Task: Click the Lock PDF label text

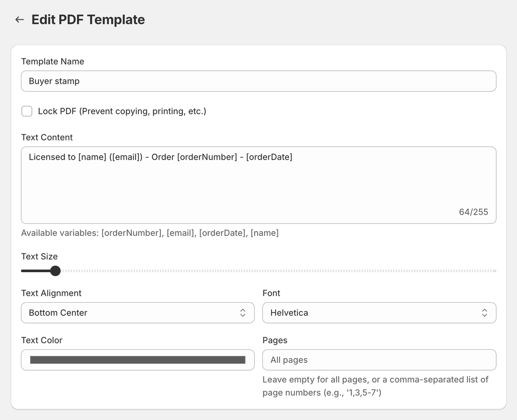Action: pyautogui.click(x=122, y=111)
